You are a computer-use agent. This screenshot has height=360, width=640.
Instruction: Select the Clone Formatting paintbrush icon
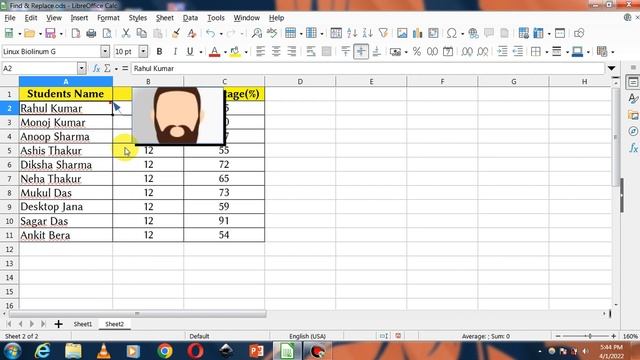[176, 33]
